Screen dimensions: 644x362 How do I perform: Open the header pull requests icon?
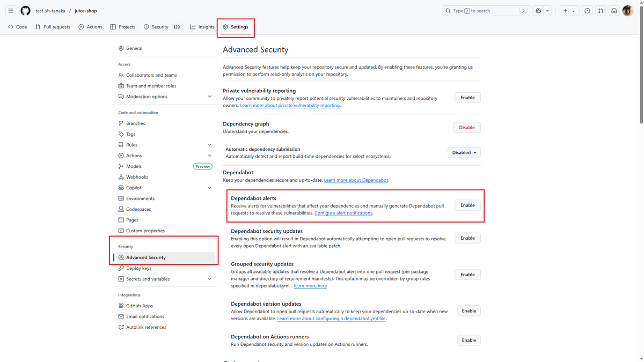tap(601, 11)
